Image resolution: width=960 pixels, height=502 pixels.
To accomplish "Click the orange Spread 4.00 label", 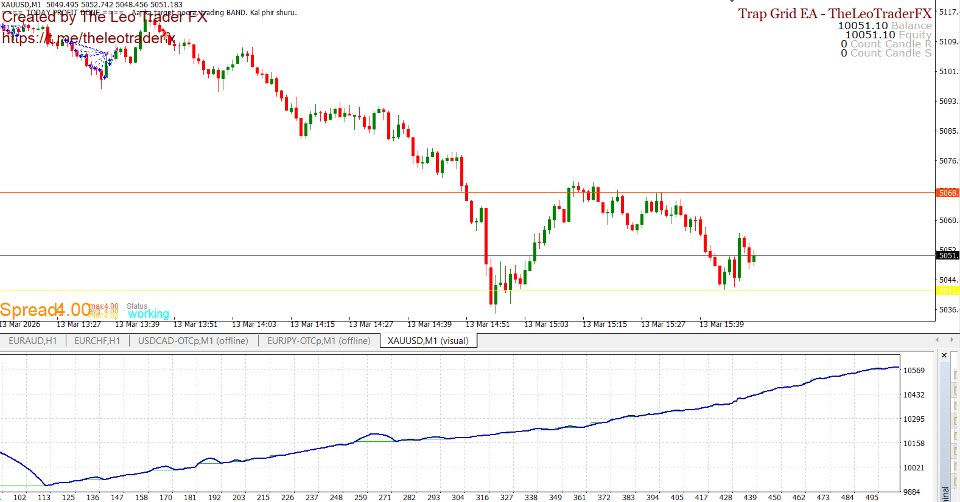I will 45,310.
